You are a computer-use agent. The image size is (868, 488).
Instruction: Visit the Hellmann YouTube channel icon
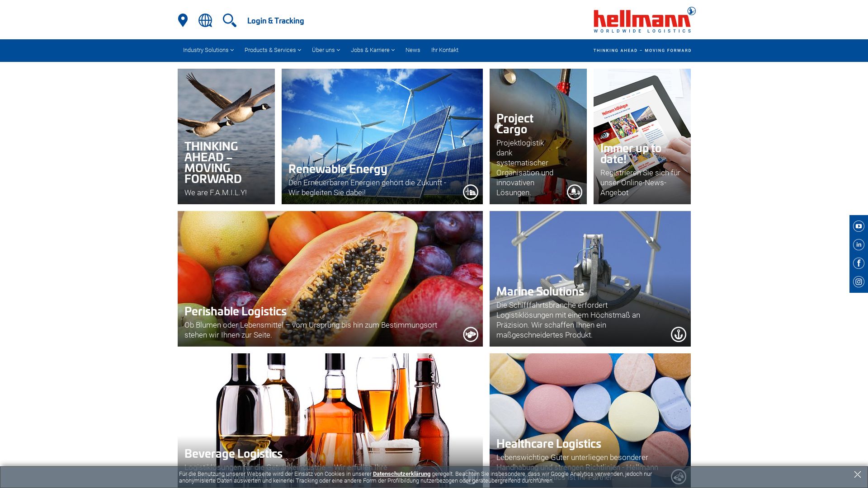tap(859, 226)
